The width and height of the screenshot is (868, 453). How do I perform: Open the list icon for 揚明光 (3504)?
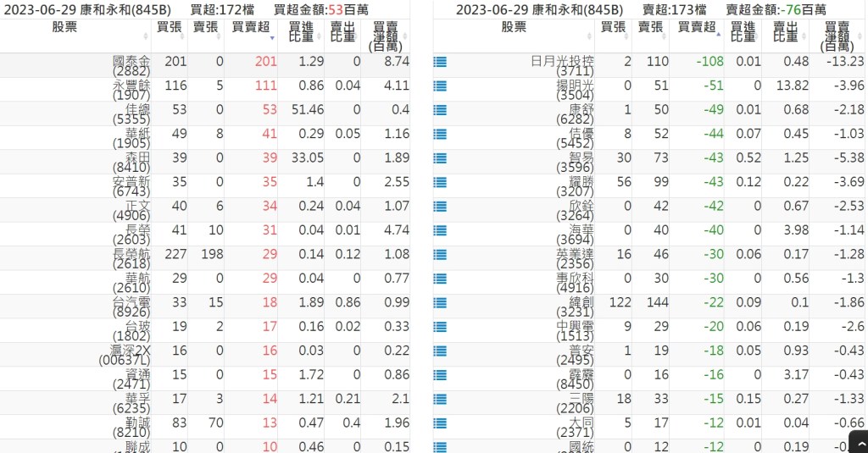point(440,86)
